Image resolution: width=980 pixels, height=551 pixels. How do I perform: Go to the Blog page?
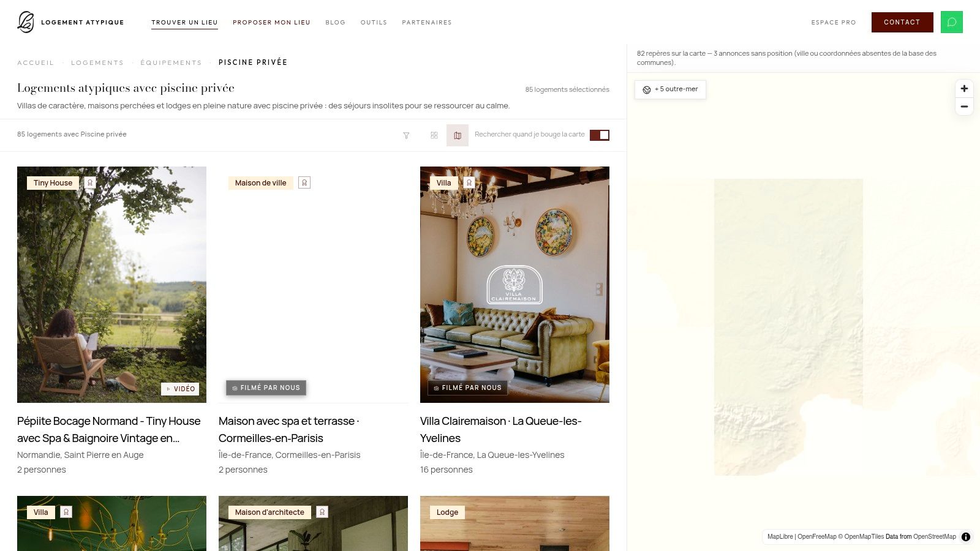335,22
